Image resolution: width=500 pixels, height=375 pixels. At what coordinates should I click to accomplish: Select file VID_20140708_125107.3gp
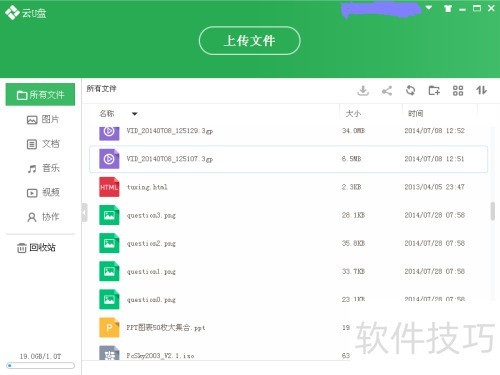tap(288, 159)
